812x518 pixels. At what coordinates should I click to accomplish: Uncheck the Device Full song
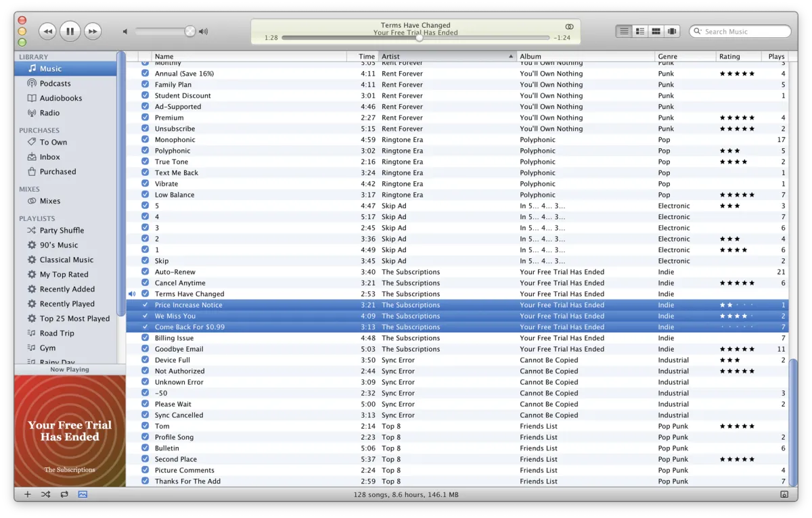click(x=145, y=360)
